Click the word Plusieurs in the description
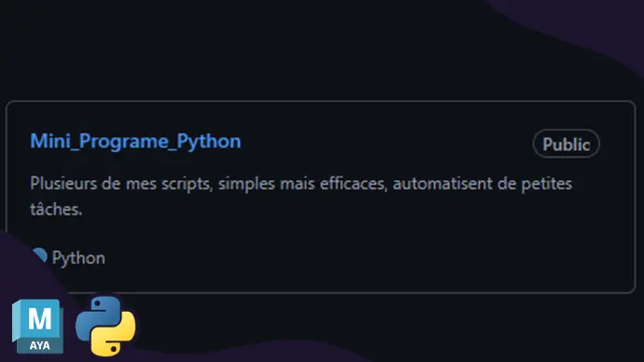 [x=63, y=184]
